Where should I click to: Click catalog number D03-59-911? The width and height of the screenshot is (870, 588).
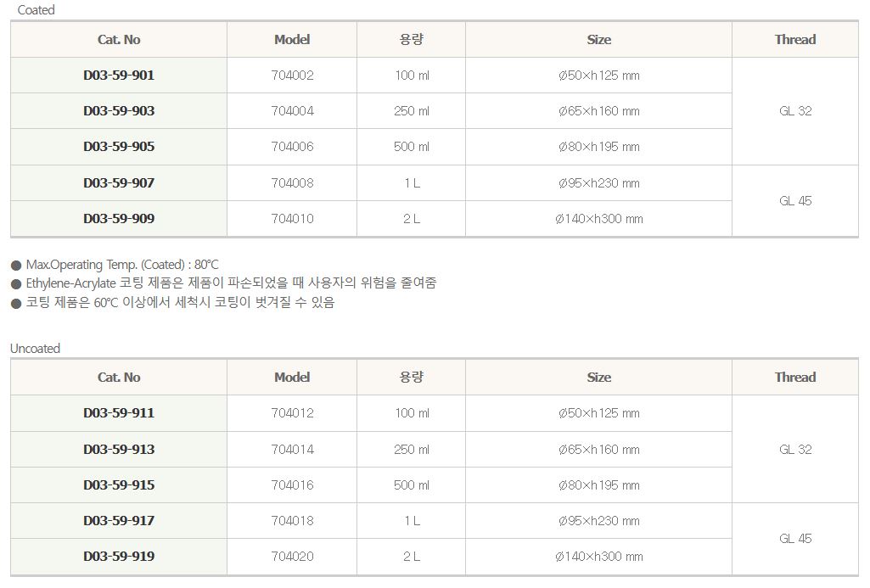coord(119,413)
